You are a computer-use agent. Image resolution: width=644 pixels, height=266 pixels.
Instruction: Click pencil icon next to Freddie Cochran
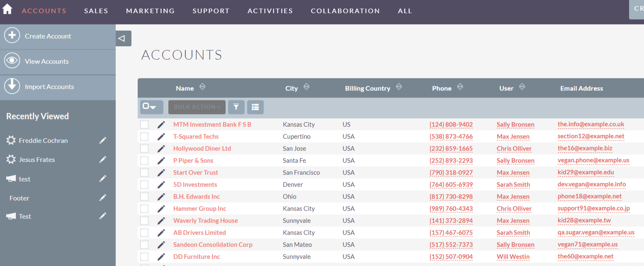pos(103,141)
